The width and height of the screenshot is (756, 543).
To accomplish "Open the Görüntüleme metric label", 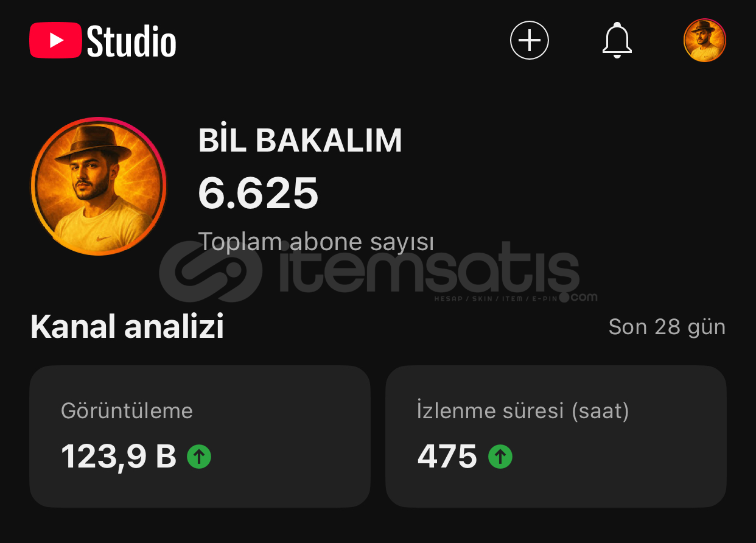I will tap(127, 411).
